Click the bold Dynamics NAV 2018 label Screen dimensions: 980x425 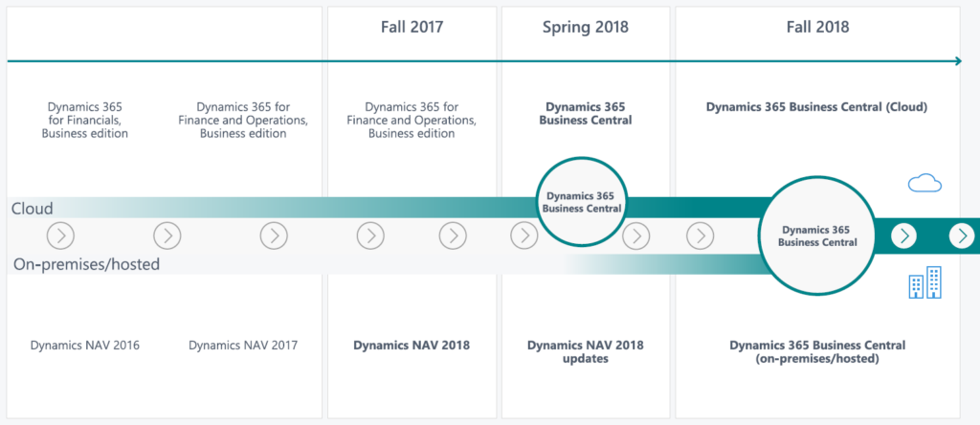(x=412, y=345)
